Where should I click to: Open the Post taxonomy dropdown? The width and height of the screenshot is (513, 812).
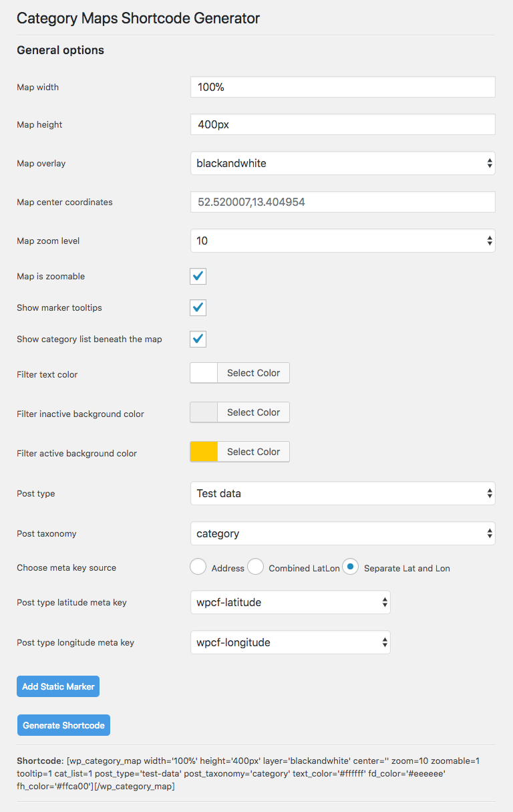click(343, 534)
